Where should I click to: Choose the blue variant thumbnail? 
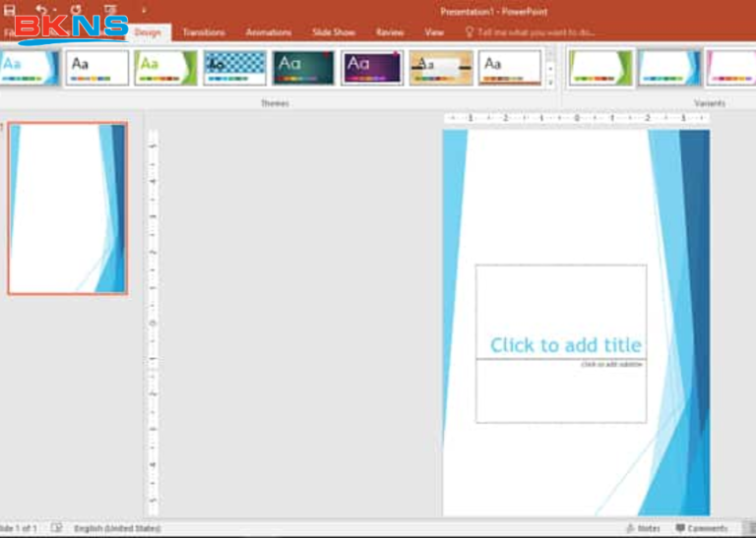[669, 67]
